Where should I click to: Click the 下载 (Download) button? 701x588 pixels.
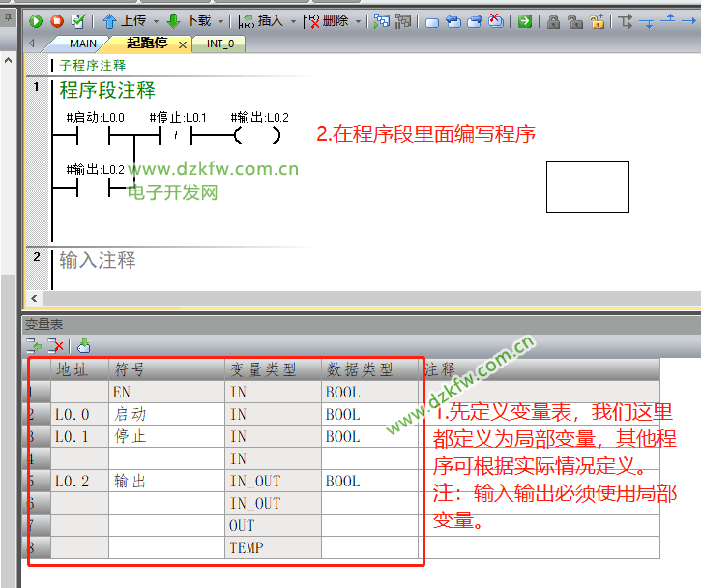(188, 20)
